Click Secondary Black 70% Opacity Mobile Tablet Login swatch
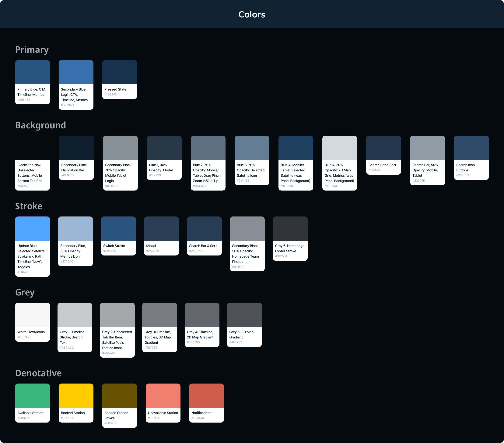 coord(120,148)
